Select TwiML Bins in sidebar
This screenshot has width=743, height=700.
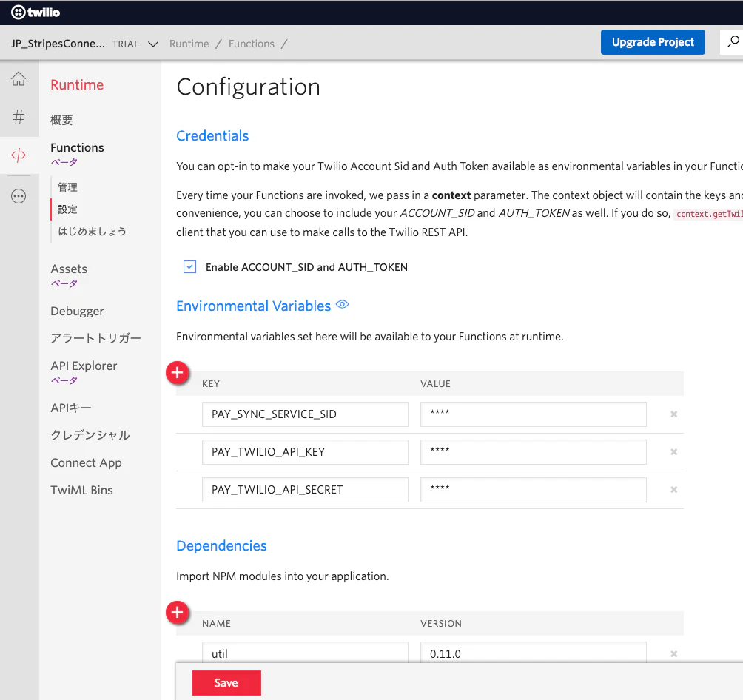[x=82, y=490]
